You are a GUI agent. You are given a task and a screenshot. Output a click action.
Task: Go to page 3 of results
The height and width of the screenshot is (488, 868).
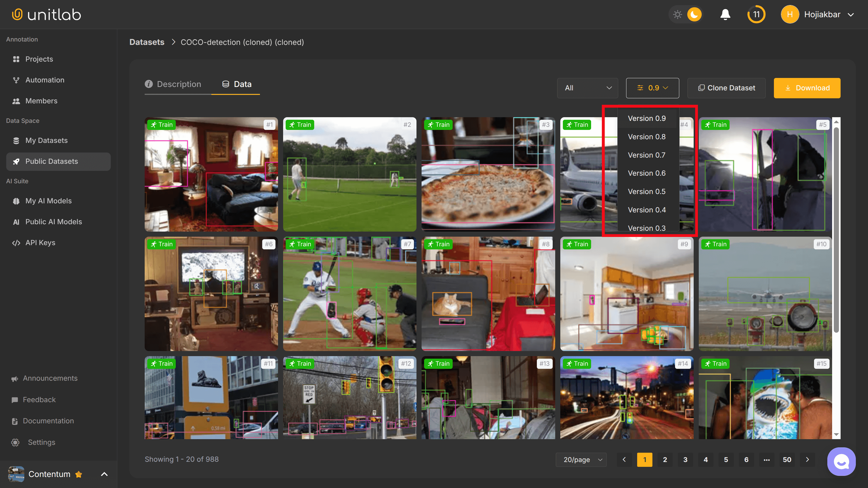pos(685,459)
